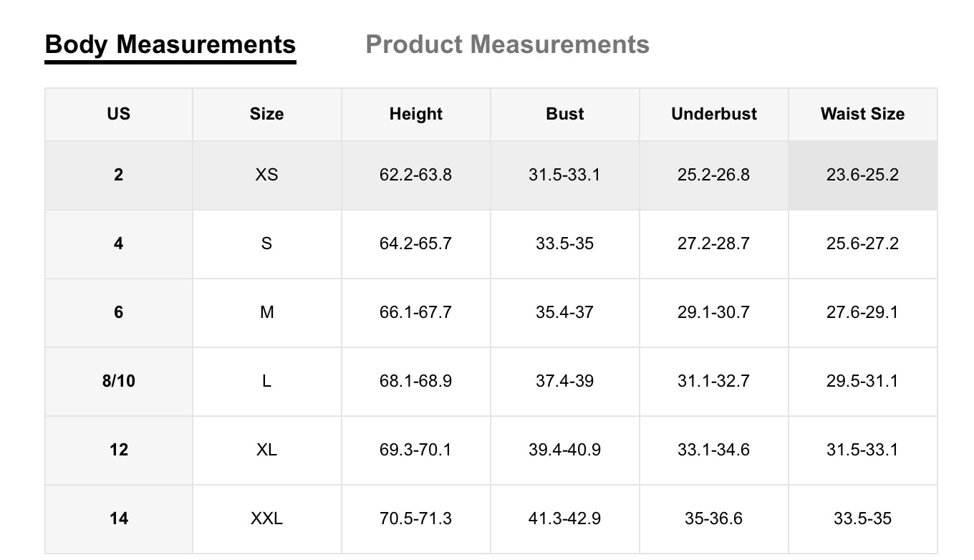Click height value 66.1-67.7 for size M
The image size is (974, 560).
(415, 312)
